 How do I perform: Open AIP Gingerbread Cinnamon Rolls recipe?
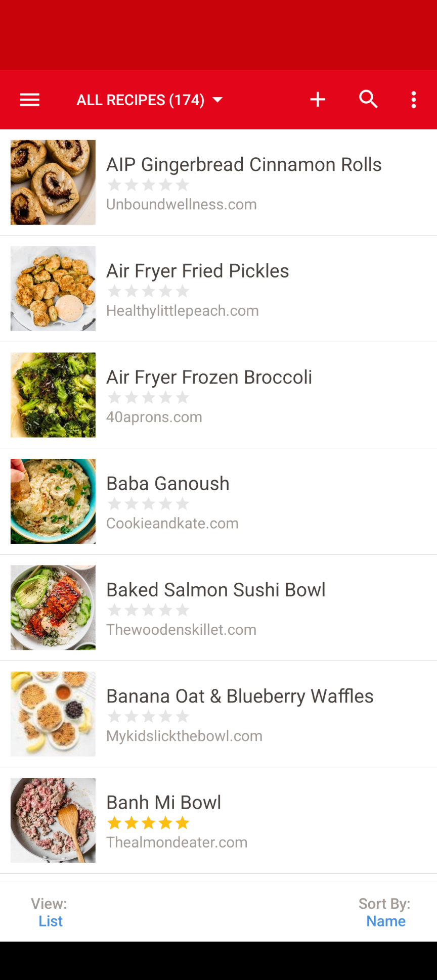point(244,165)
